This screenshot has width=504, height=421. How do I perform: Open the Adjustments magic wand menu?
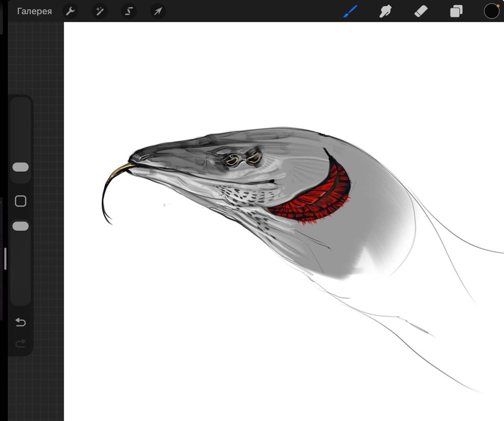click(100, 11)
